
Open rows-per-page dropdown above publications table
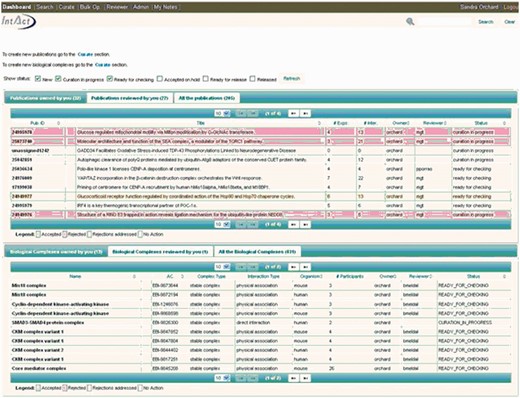tap(222, 114)
